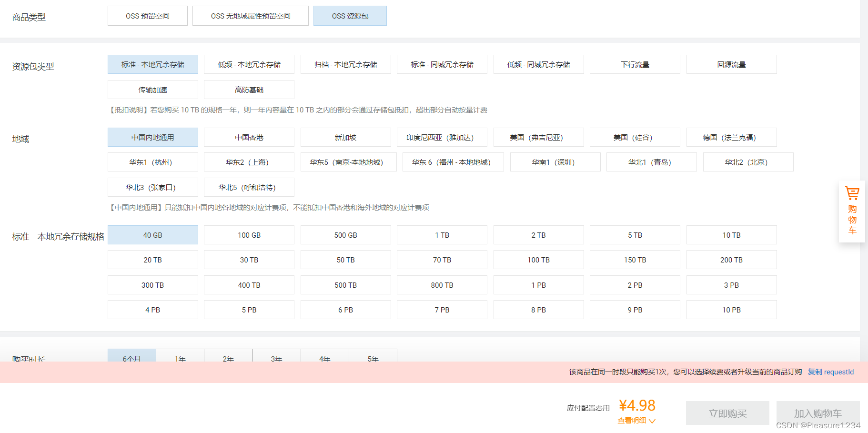Click the 复制 requestId link

click(x=831, y=372)
